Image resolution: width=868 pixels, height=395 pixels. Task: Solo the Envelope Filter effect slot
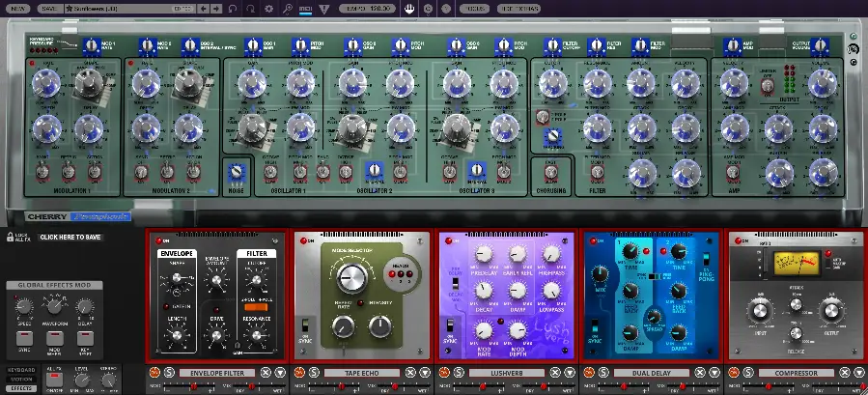[170, 373]
